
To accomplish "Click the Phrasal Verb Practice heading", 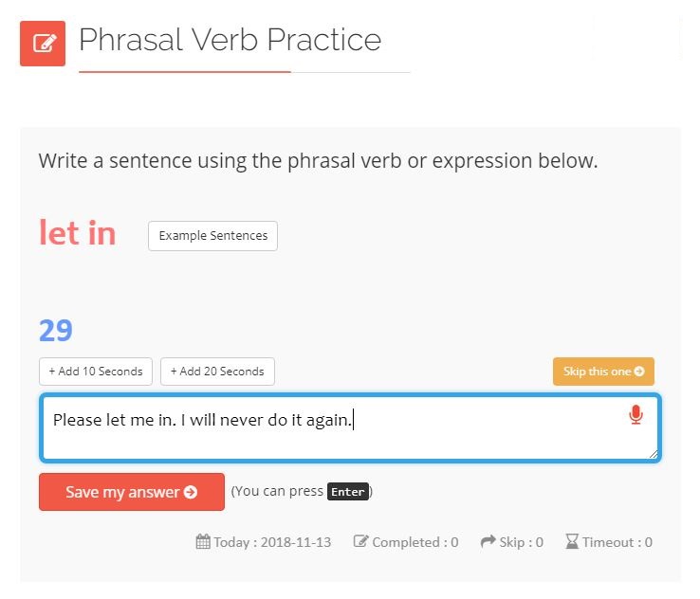I will point(230,40).
